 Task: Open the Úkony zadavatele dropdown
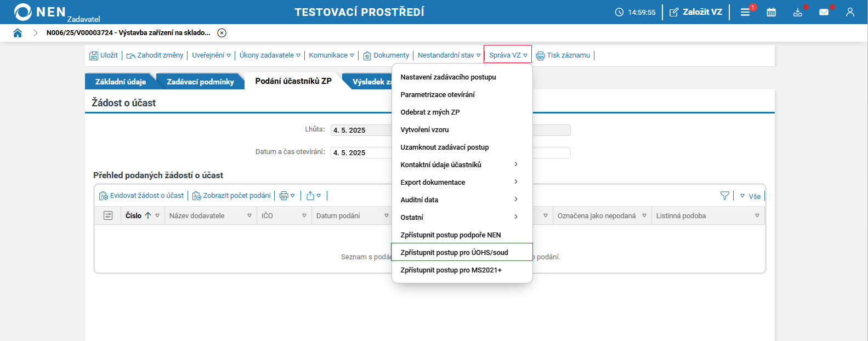(270, 55)
